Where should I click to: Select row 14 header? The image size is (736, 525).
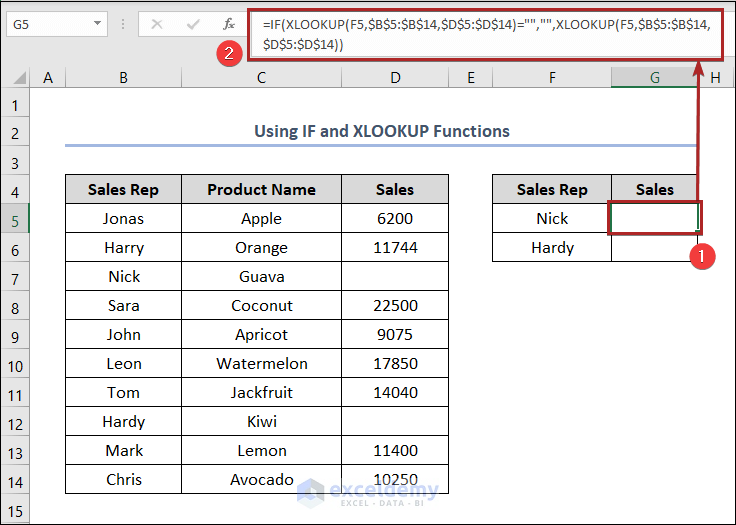[15, 479]
